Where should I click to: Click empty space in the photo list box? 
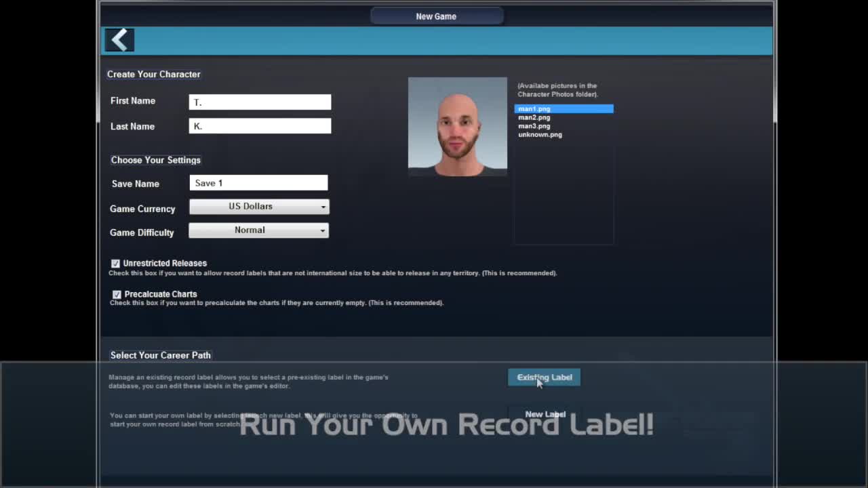coord(564,197)
